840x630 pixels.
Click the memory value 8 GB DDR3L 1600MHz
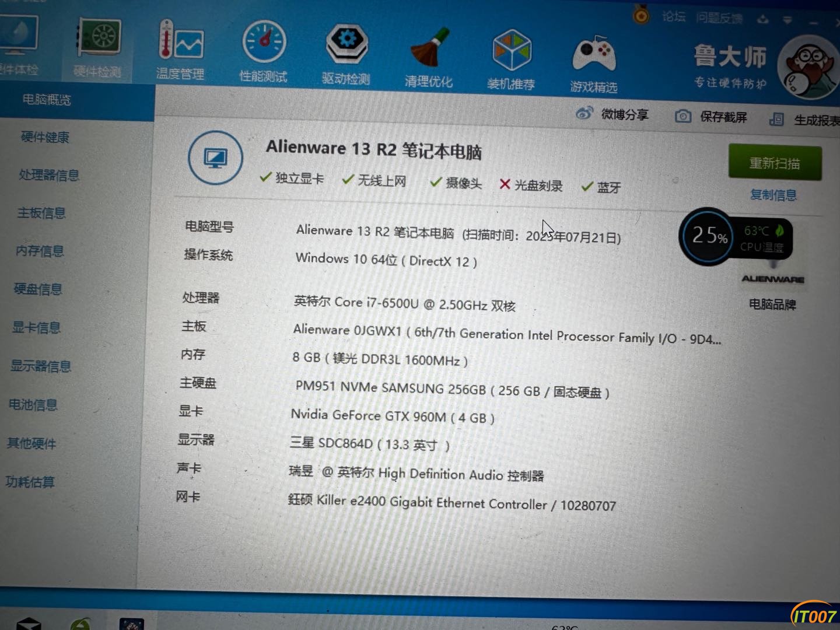(x=380, y=358)
